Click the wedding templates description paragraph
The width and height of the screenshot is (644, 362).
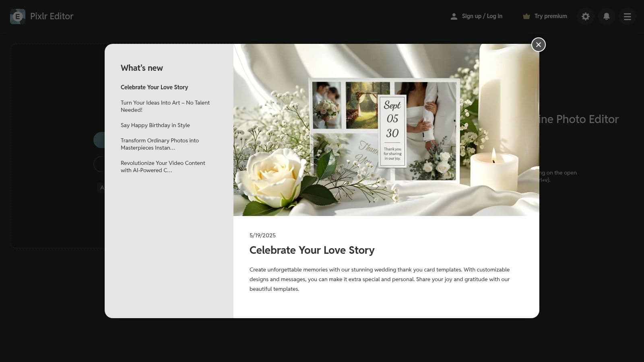[379, 279]
